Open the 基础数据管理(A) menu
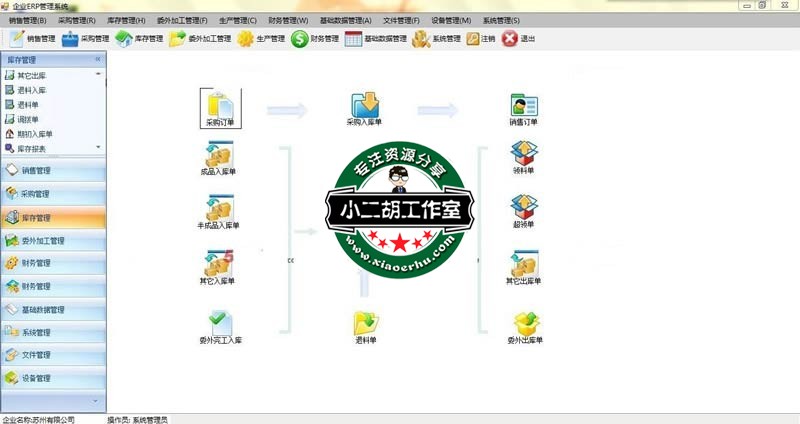800x424 pixels. tap(345, 20)
